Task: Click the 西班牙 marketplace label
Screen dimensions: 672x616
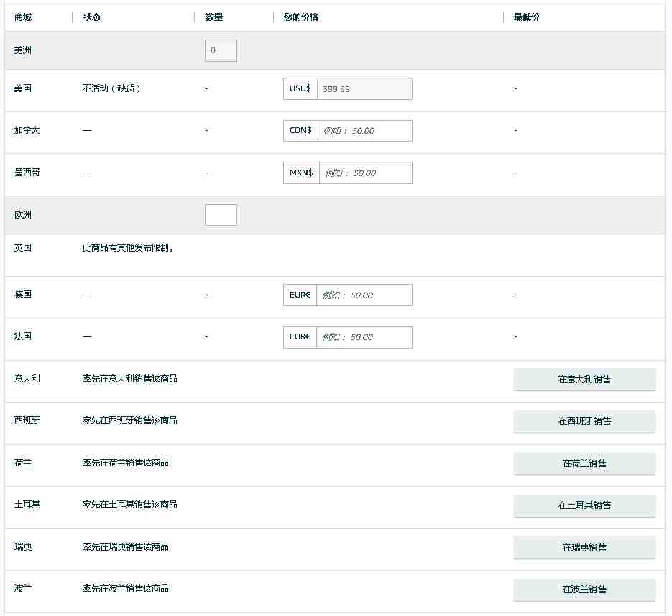Action: click(27, 420)
